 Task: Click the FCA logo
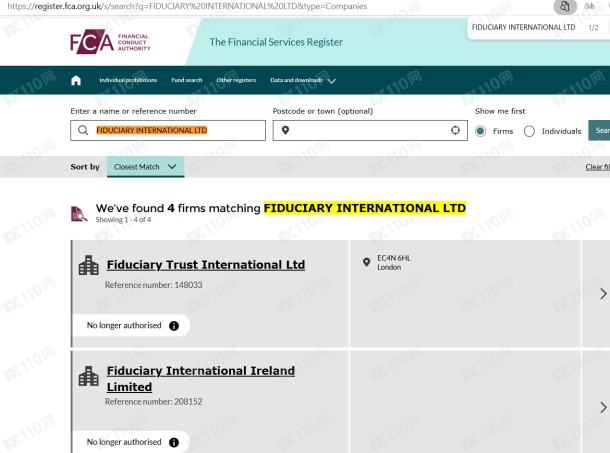(110, 42)
